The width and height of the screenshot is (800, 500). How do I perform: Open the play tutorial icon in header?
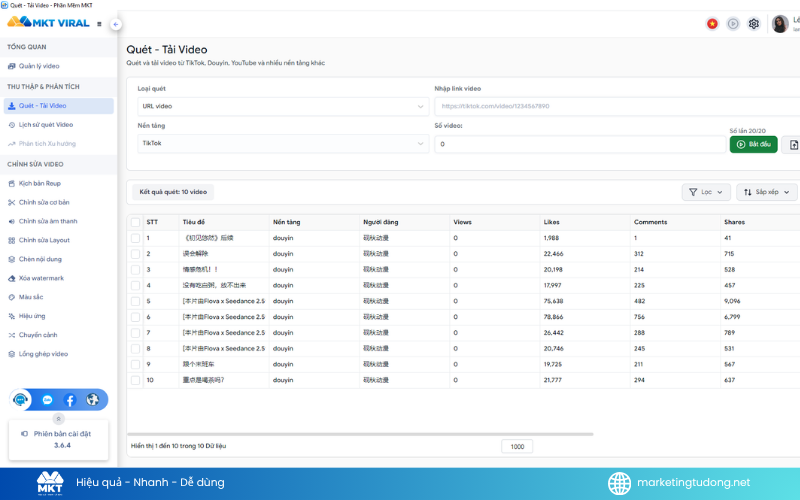click(x=733, y=23)
